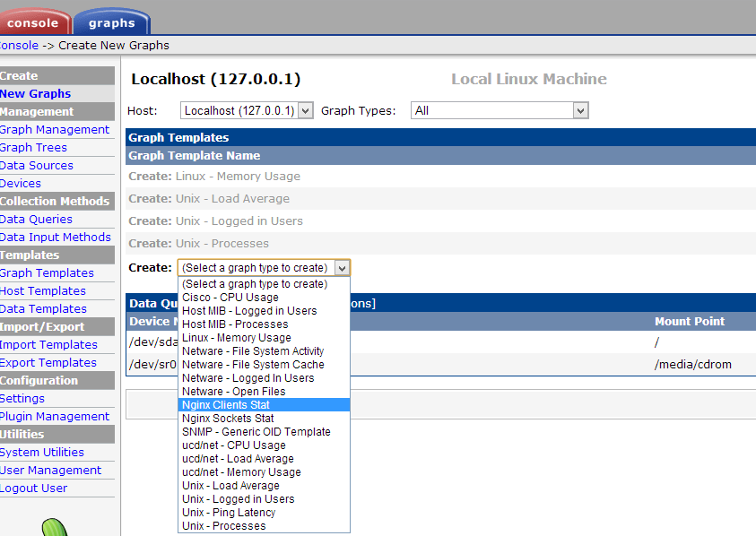Open Plugin Management page
Image resolution: width=756 pixels, height=536 pixels.
point(55,417)
